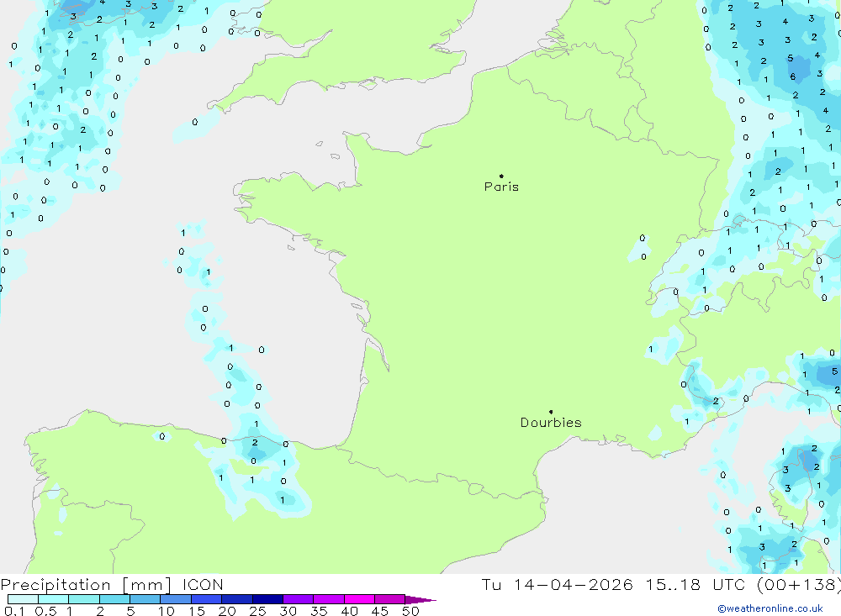Pick the 45–50 mm legend swatch
This screenshot has width=841, height=616.
pyautogui.click(x=390, y=599)
